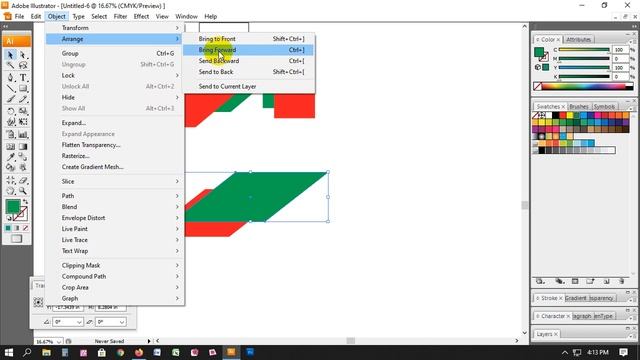Choose Bring Forward from the Arrange submenu
This screenshot has width=640, height=360.
click(x=249, y=50)
